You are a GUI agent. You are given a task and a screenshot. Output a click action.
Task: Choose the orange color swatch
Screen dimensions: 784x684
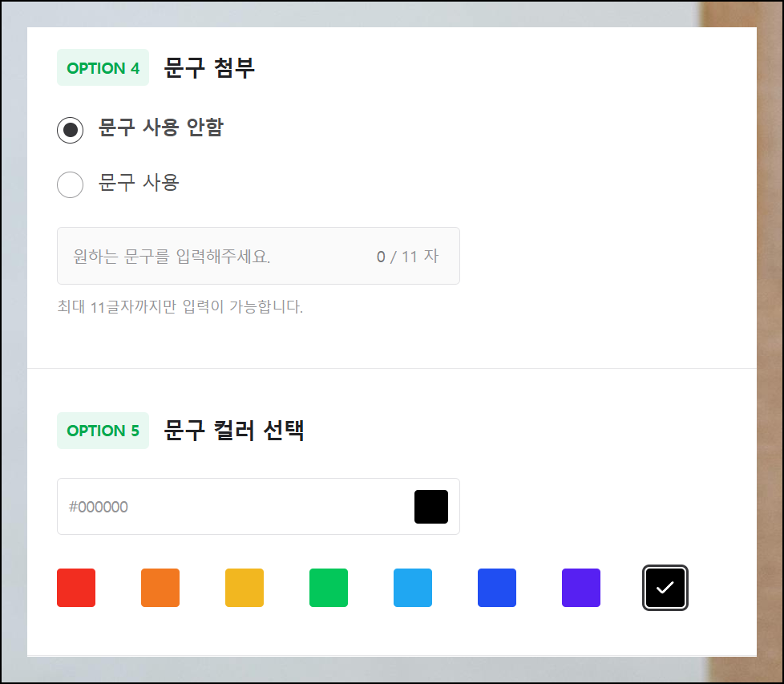point(160,588)
